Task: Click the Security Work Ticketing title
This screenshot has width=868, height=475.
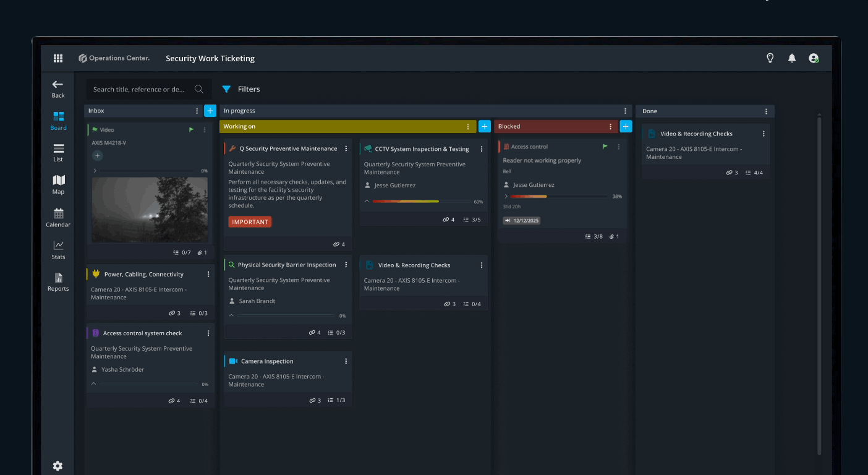Action: pos(210,58)
